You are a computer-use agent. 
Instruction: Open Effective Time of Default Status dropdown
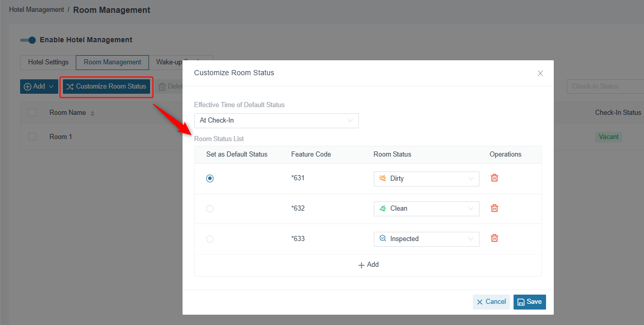(x=276, y=121)
